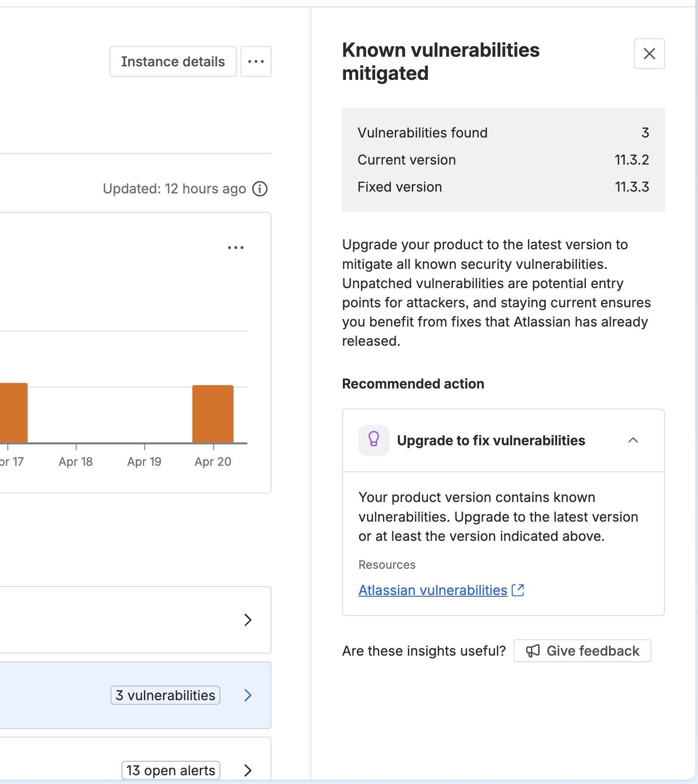Open the ellipsis menu beside Instance details
Screen dimensions: 698x784
pyautogui.click(x=255, y=61)
